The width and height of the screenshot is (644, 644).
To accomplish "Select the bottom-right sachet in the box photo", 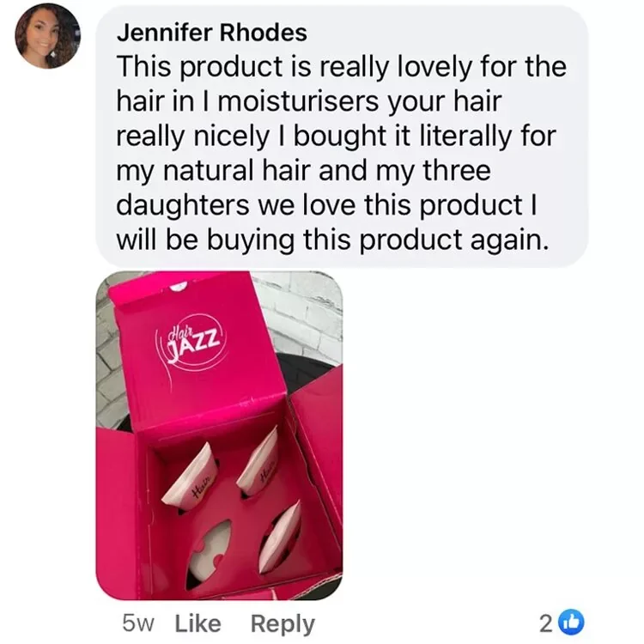I will (280, 538).
